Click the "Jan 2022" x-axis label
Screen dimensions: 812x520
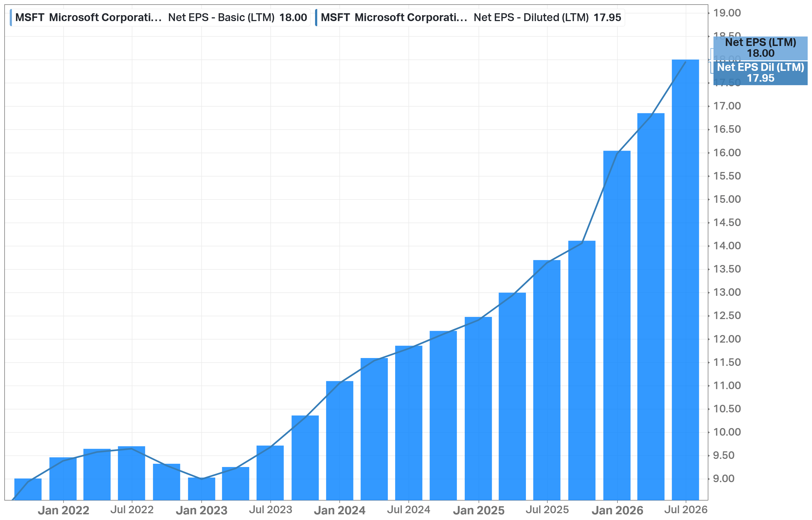click(64, 510)
